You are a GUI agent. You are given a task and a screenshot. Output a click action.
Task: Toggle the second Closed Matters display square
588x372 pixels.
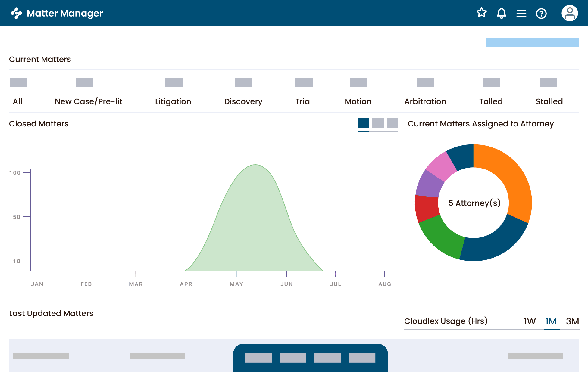[378, 123]
